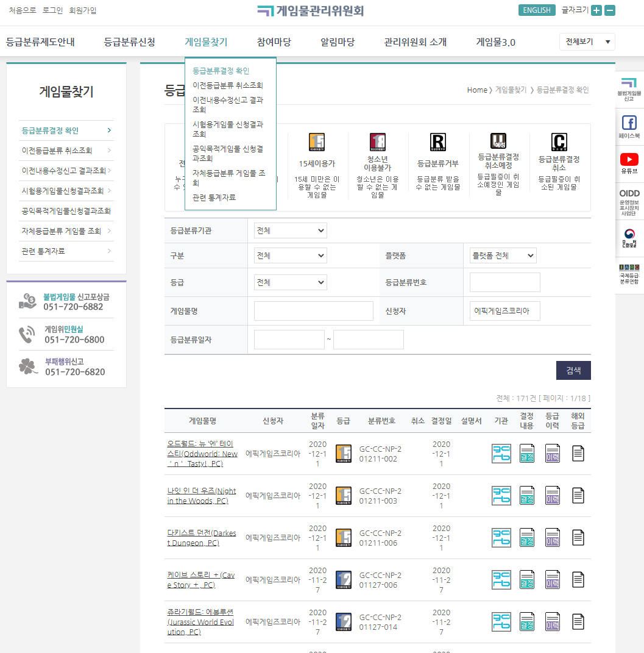Image resolution: width=644 pixels, height=653 pixels.
Task: Open 등급분류제도안내 main menu
Action: pos(40,42)
